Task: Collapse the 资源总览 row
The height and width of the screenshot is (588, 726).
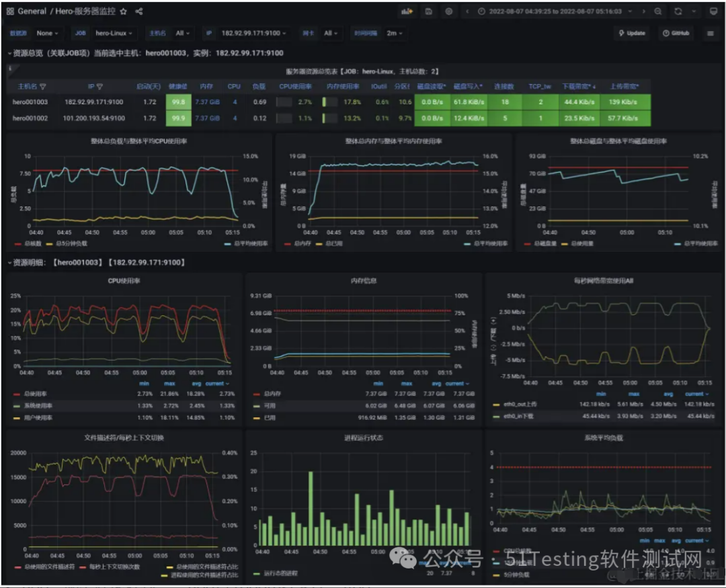Action: point(9,53)
